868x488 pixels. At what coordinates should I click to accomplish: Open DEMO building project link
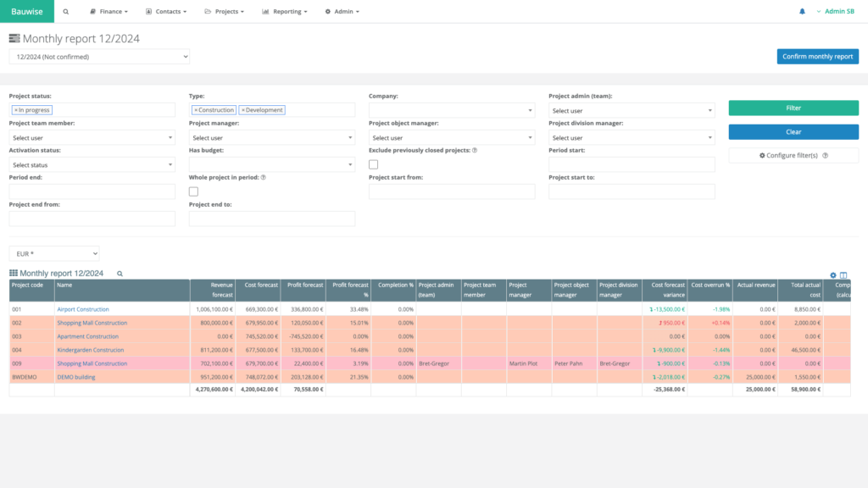coord(75,377)
